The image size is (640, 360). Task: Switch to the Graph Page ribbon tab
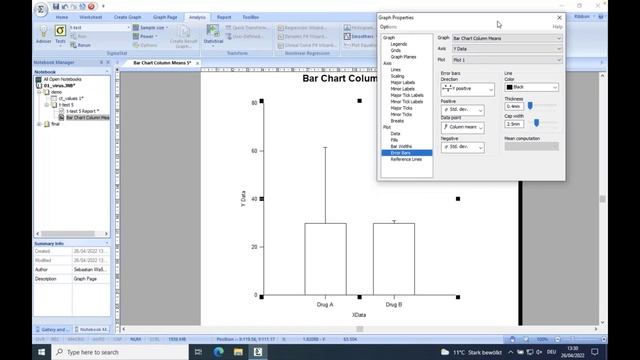(165, 17)
